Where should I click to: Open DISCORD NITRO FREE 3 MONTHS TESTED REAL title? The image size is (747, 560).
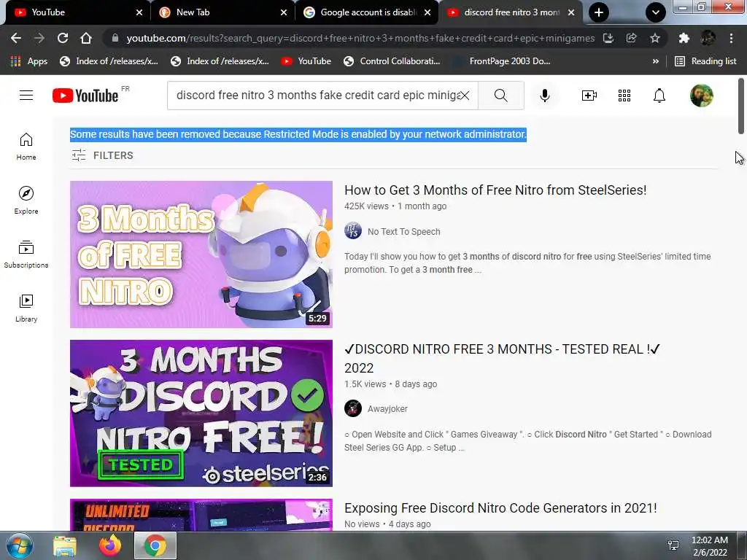(502, 358)
